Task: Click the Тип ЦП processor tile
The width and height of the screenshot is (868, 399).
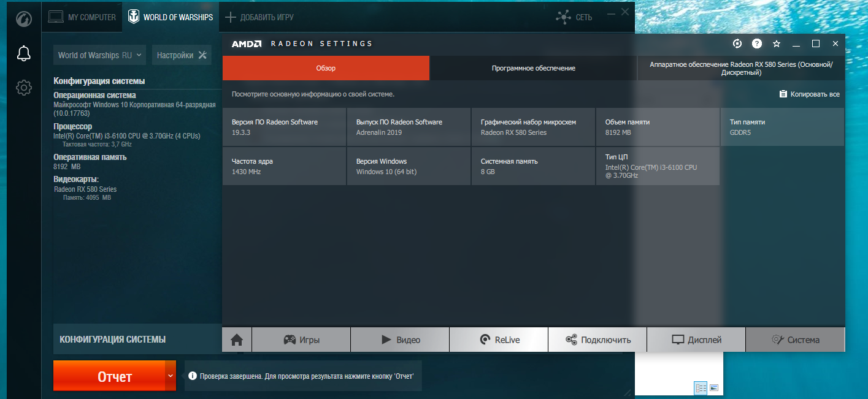Action: 658,166
